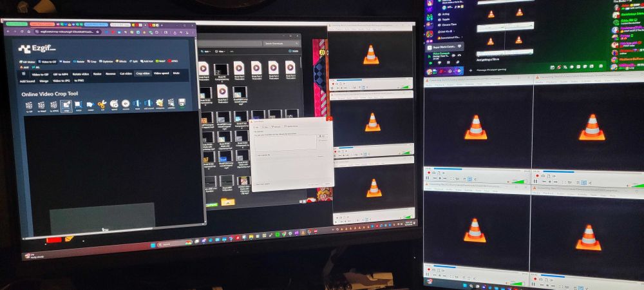Viewport: 644px width, 290px height.
Task: Mute the microphone in Discord user panel
Action: coord(440,71)
